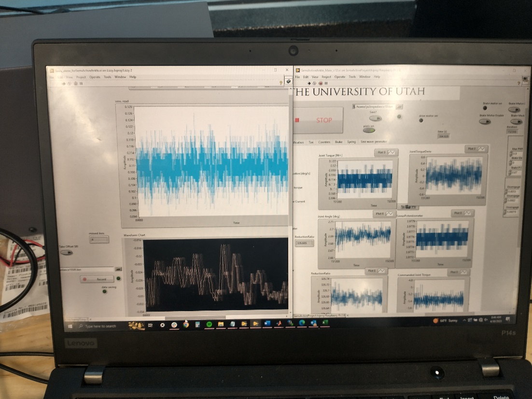Click horizontal scrollbar of left LabVIEW window
532x399 pixels.
coord(195,318)
